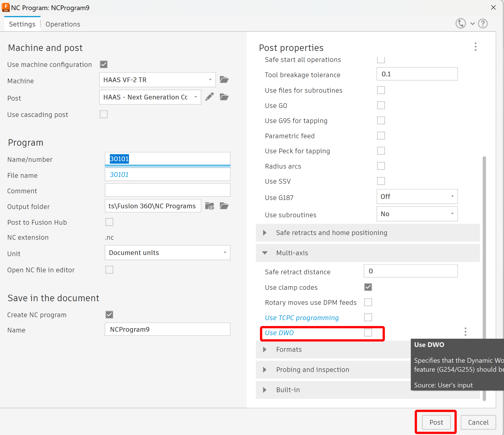Toggle Use cascading post checkbox
Viewport: 504px width, 435px height.
(104, 114)
